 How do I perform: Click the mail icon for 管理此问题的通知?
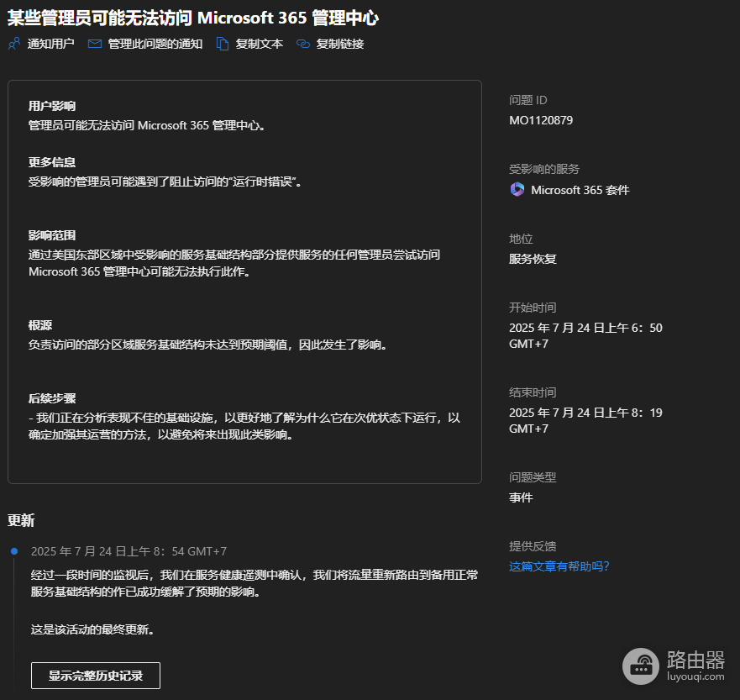coord(95,44)
